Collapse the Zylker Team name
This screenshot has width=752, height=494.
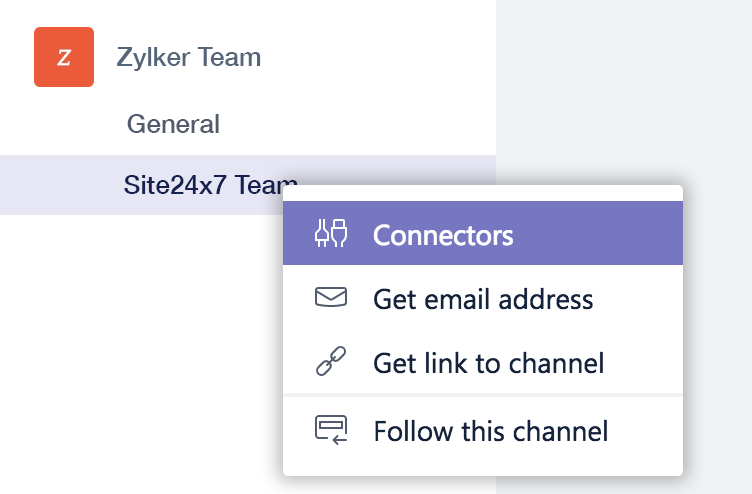188,57
